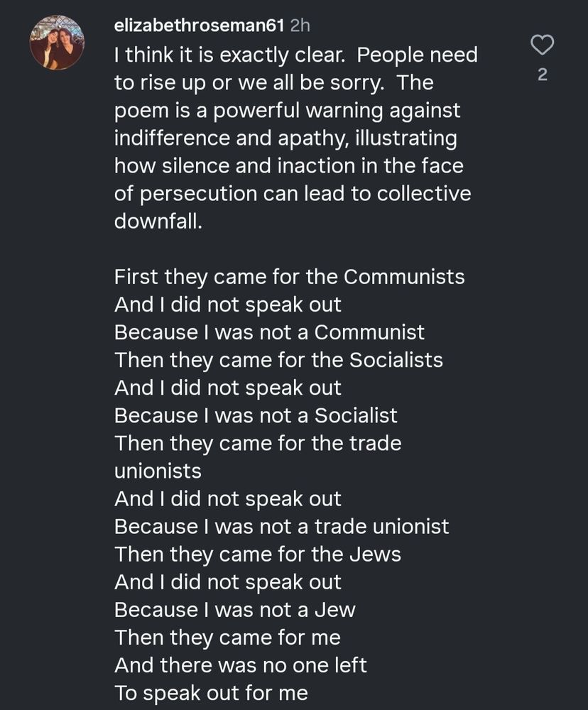Tap "Because I was not a trade unionist"
The width and height of the screenshot is (588, 710).
click(281, 527)
